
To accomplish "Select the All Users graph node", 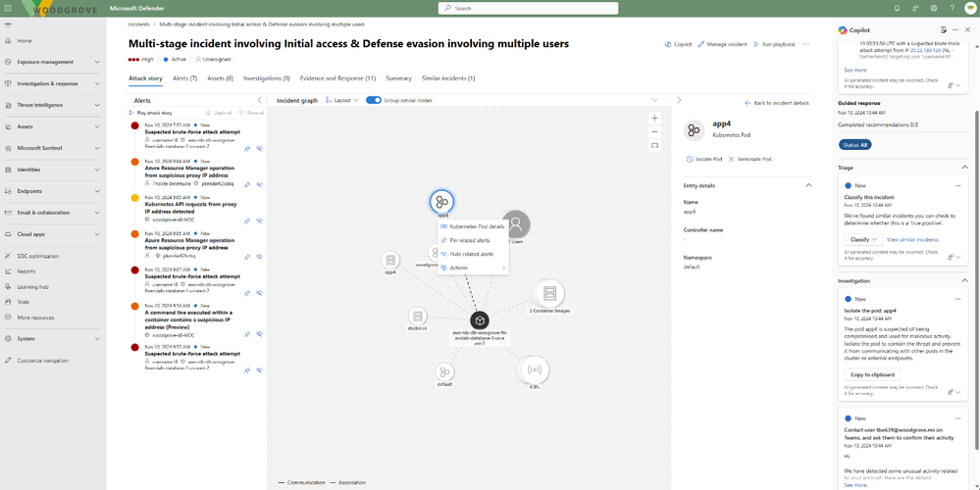I will click(516, 224).
